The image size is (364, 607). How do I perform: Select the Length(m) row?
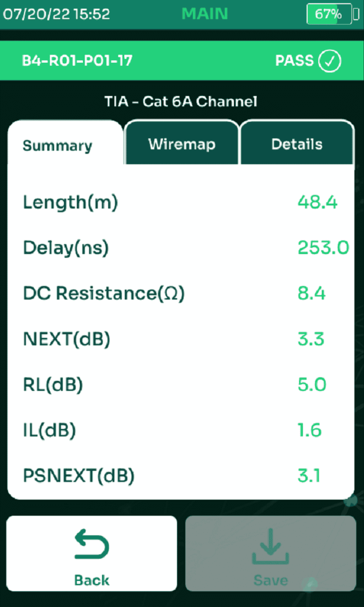181,202
